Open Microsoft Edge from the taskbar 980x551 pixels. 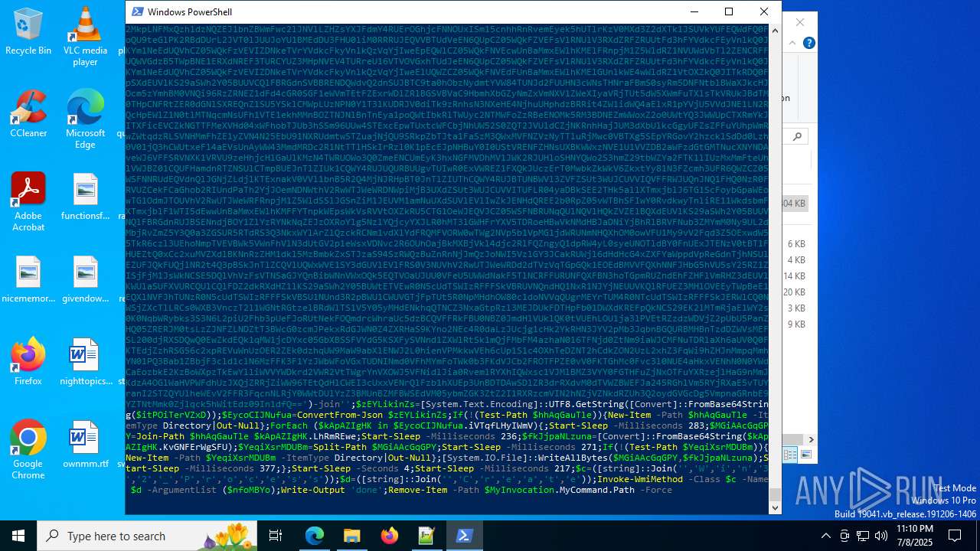(x=315, y=536)
